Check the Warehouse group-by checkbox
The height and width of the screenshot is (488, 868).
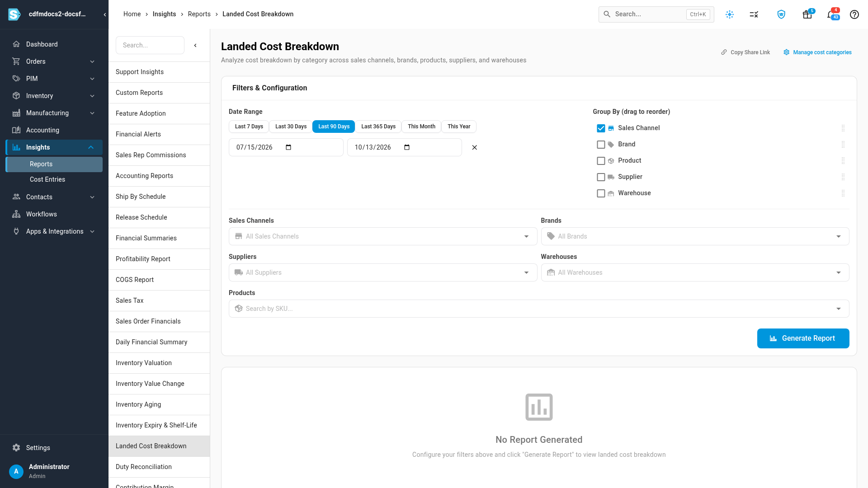pyautogui.click(x=601, y=193)
